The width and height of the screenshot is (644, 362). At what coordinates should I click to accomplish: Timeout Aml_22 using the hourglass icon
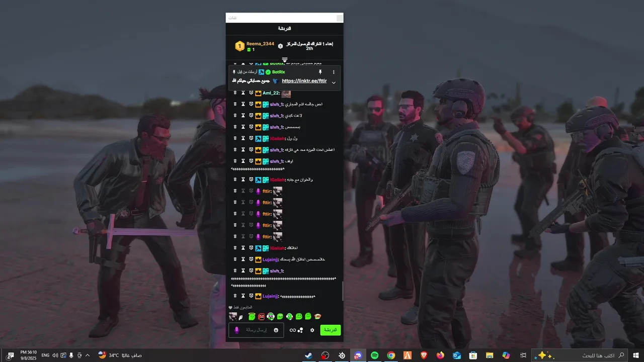(243, 93)
